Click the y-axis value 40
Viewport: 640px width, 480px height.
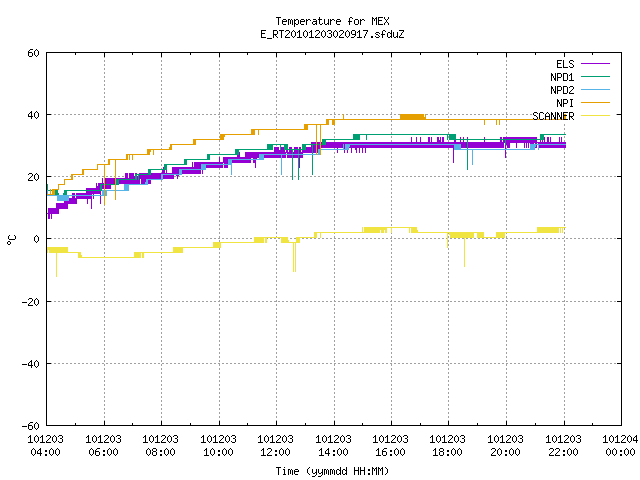pyautogui.click(x=33, y=115)
